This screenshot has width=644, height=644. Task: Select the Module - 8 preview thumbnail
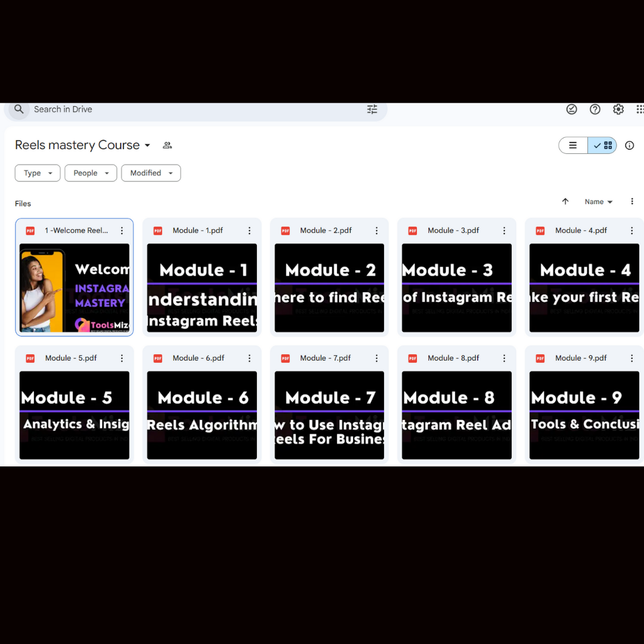tap(457, 415)
